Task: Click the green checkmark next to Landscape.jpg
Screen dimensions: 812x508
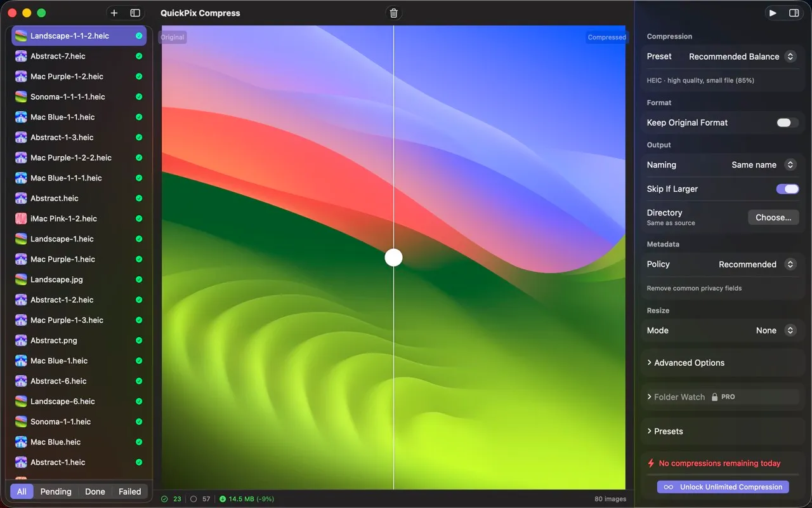Action: click(139, 280)
